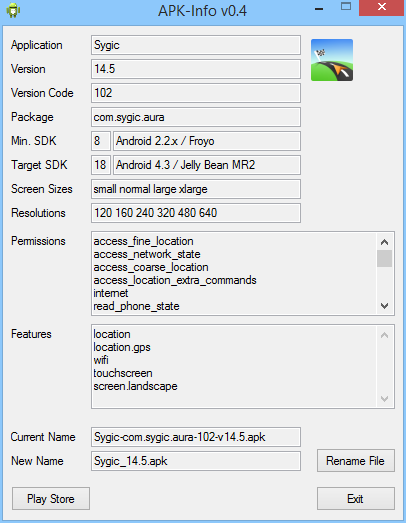Image resolution: width=406 pixels, height=523 pixels.
Task: Click the Screen Sizes field
Action: [196, 189]
